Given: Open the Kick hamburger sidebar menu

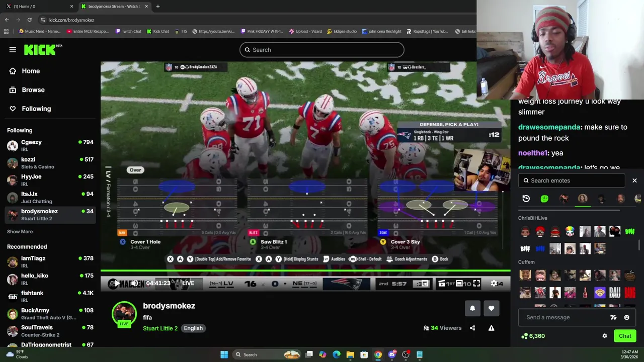Looking at the screenshot, I should 13,50.
